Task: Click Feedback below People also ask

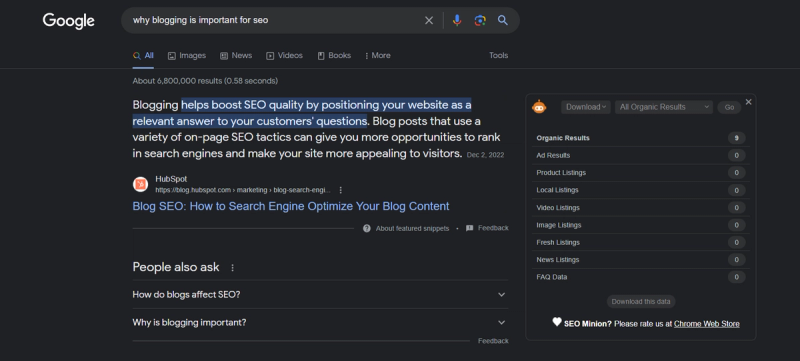Action: coord(493,341)
